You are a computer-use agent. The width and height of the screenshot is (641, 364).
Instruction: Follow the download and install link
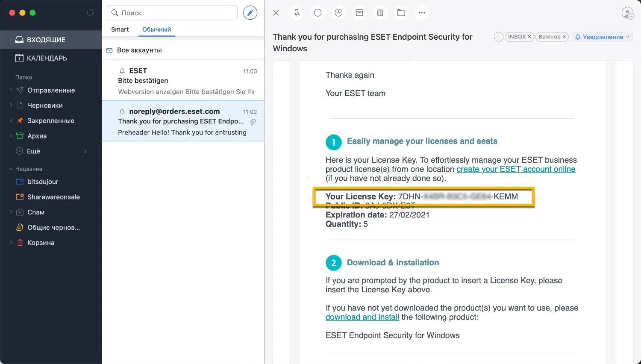click(362, 317)
